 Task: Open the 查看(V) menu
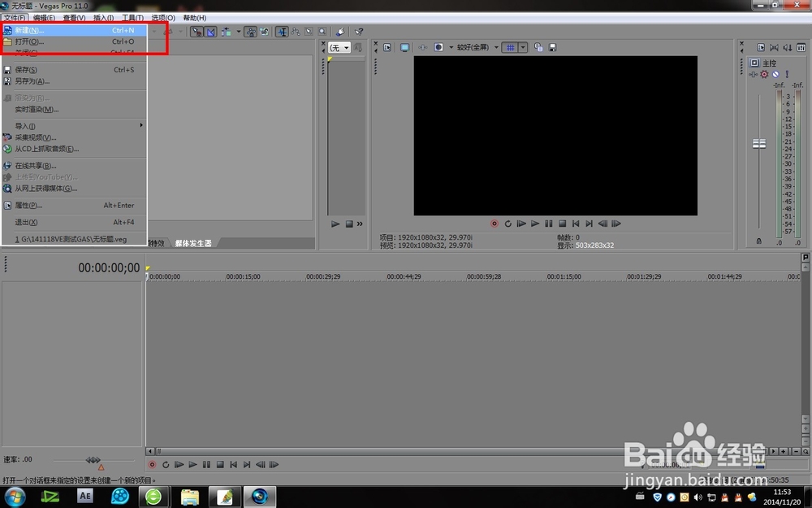pos(74,18)
